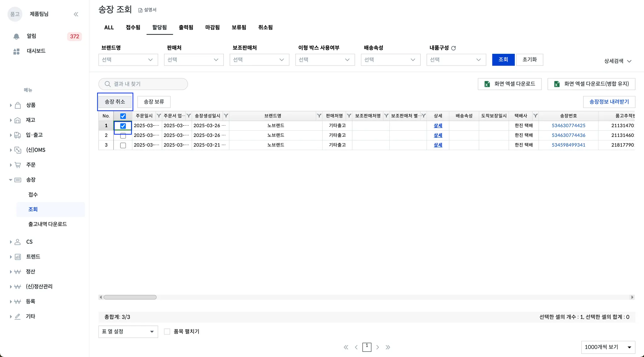
Task: Enable the 품목 펼치기 checkbox
Action: (x=167, y=331)
